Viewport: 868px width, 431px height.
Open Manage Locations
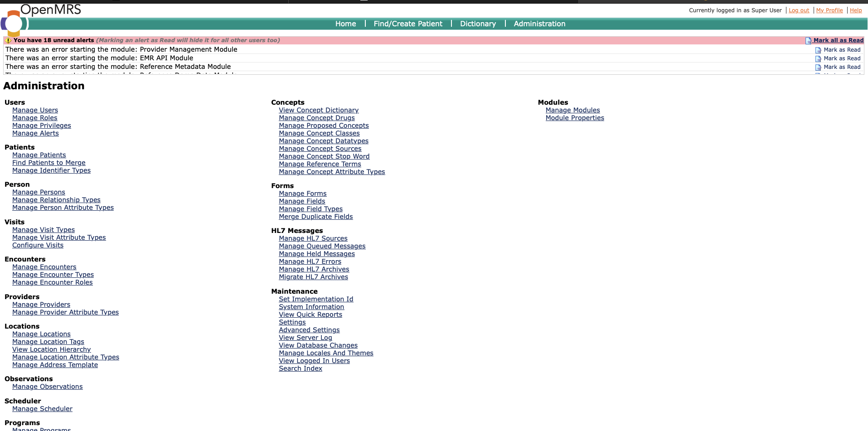point(41,334)
